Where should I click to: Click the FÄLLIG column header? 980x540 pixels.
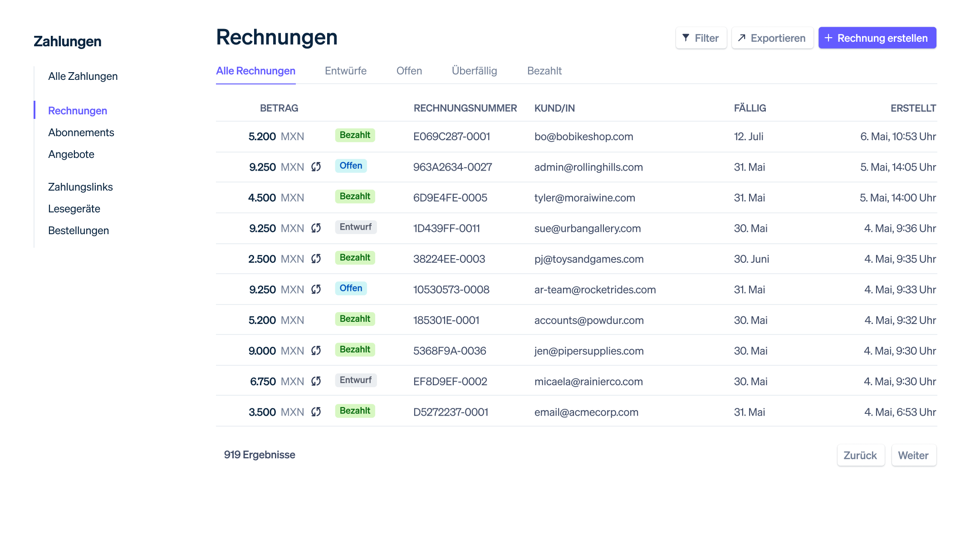coord(750,108)
